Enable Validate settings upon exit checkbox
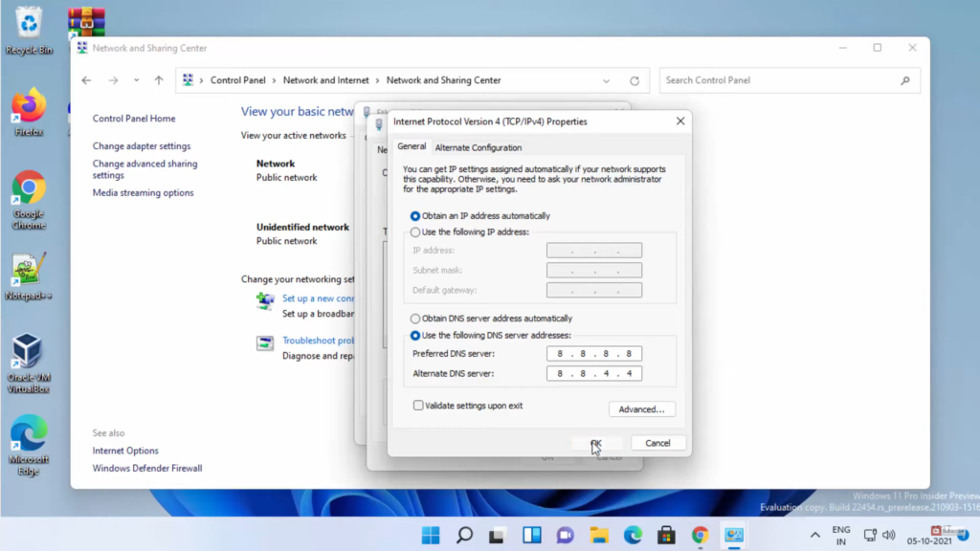 tap(418, 406)
